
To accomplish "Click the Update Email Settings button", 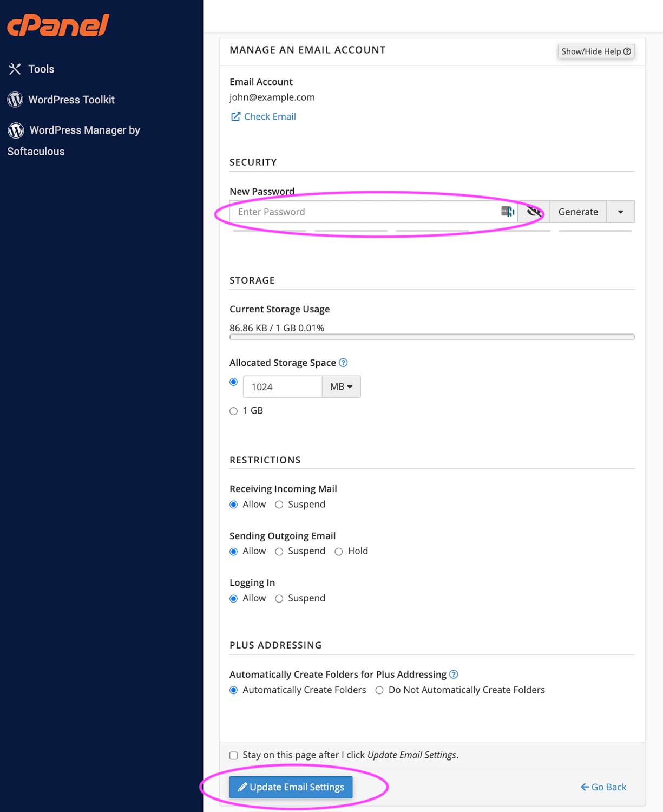I will (291, 787).
